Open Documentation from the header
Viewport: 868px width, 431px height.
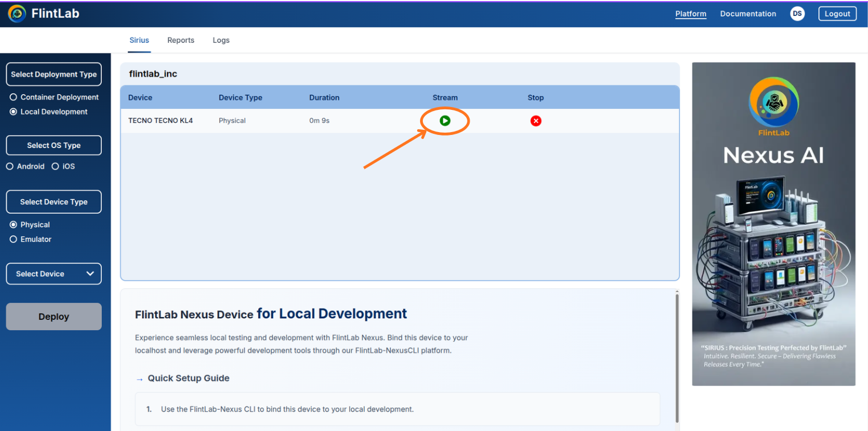click(x=748, y=14)
